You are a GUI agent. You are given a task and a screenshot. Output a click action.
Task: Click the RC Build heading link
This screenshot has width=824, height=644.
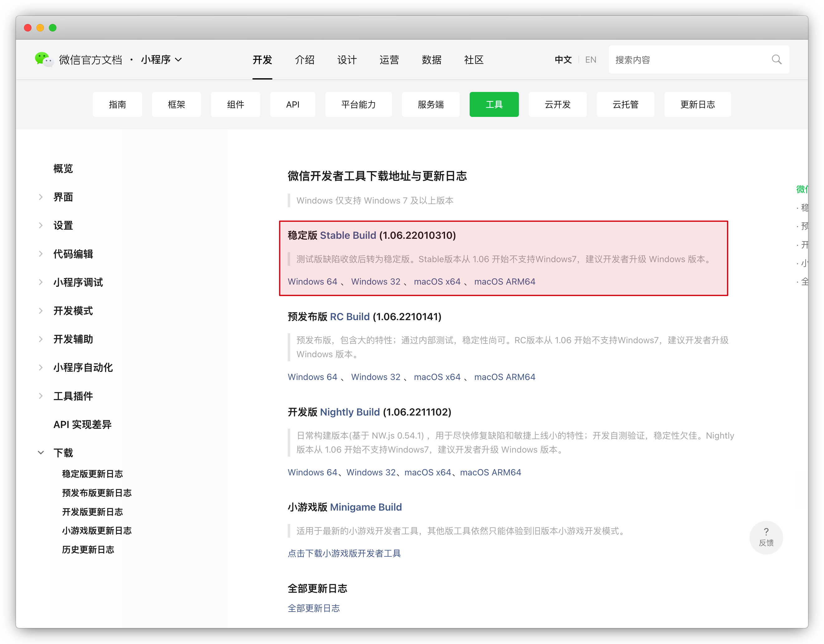pyautogui.click(x=350, y=316)
